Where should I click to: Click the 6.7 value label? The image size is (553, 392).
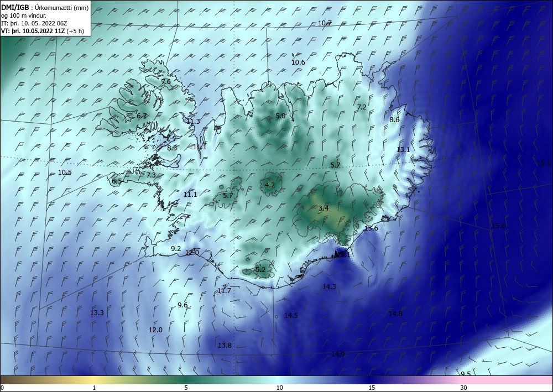pos(142,116)
